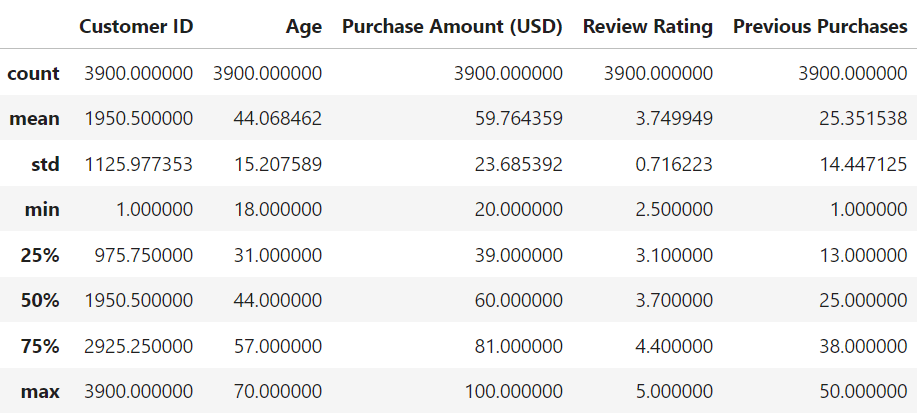Click the count row label
The height and width of the screenshot is (416, 919).
pos(33,74)
